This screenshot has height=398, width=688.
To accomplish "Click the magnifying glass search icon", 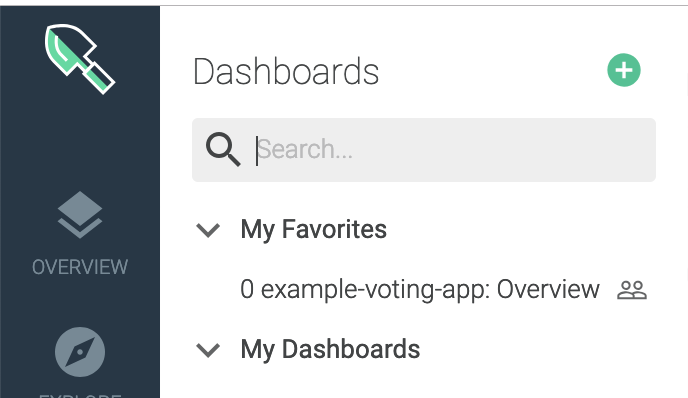I will tap(223, 150).
